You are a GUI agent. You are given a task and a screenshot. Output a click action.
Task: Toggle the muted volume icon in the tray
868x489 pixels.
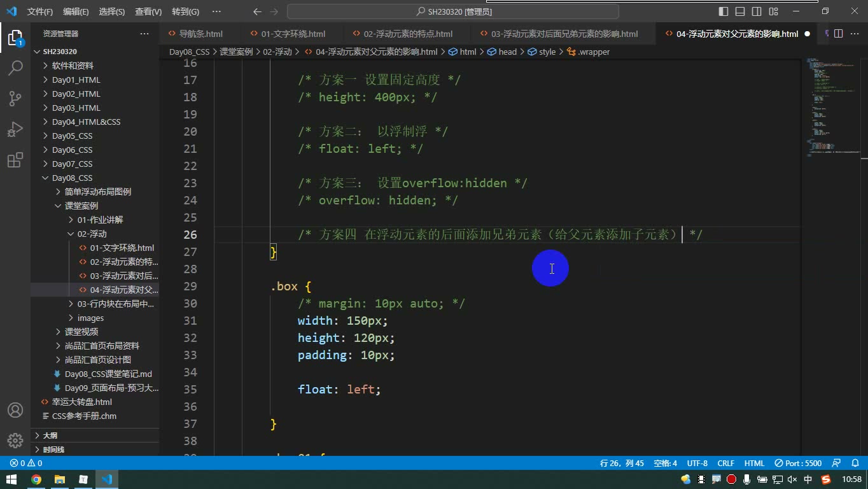(x=792, y=479)
